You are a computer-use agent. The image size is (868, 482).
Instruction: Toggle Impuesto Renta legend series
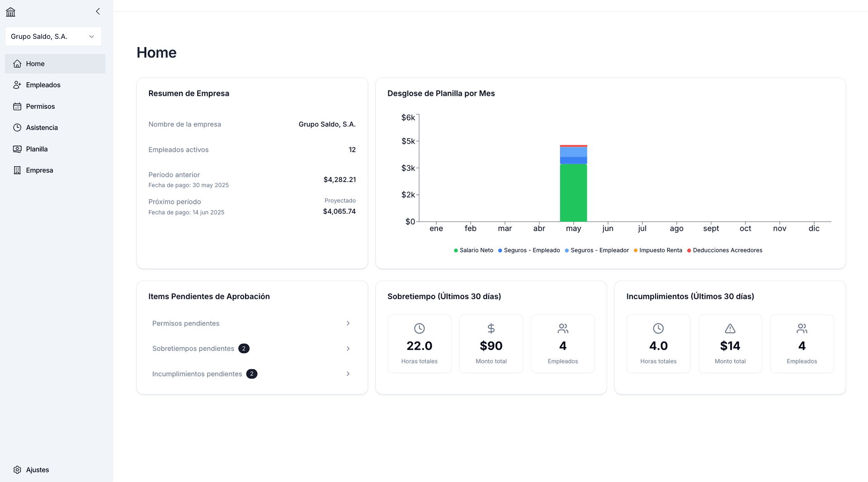point(658,250)
